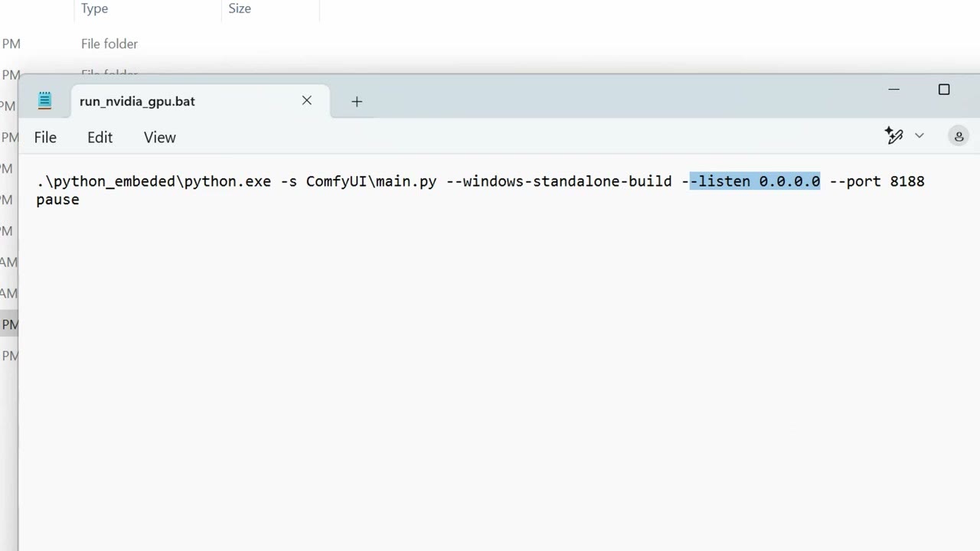Open the AI rewrite pen icon

coord(894,135)
